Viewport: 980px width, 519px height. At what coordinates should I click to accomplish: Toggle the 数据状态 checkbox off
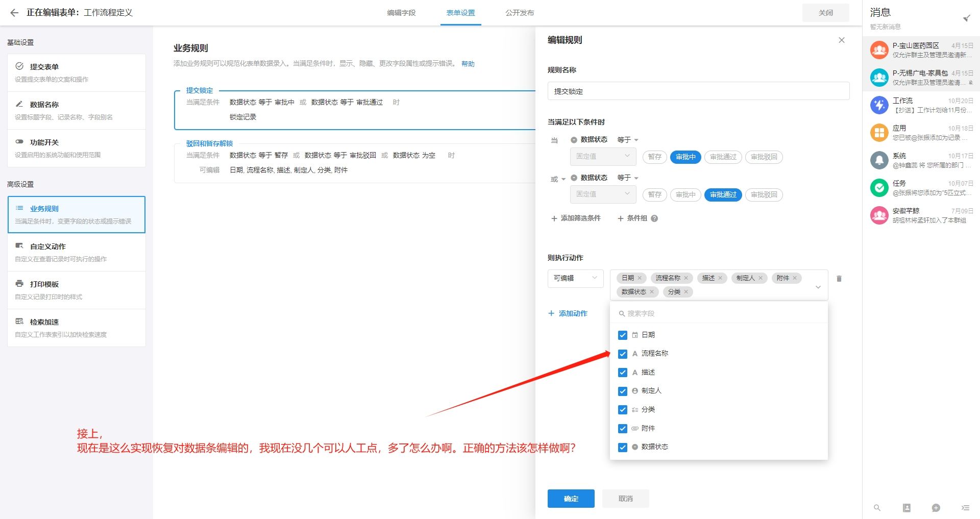click(623, 447)
